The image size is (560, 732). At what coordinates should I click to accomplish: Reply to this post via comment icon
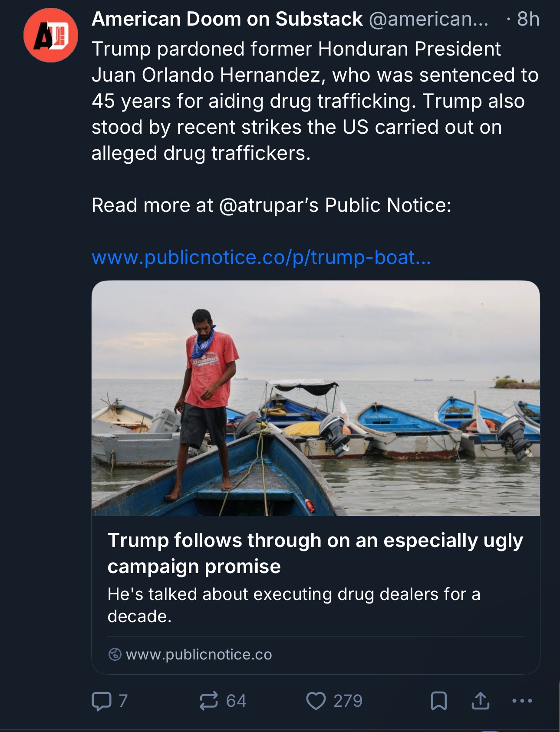point(102,701)
